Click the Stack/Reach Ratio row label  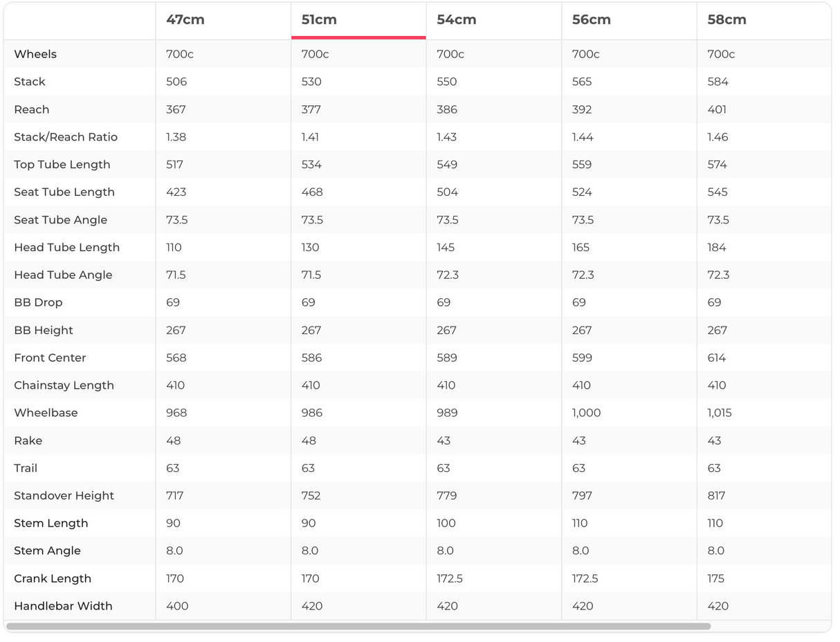(x=66, y=137)
